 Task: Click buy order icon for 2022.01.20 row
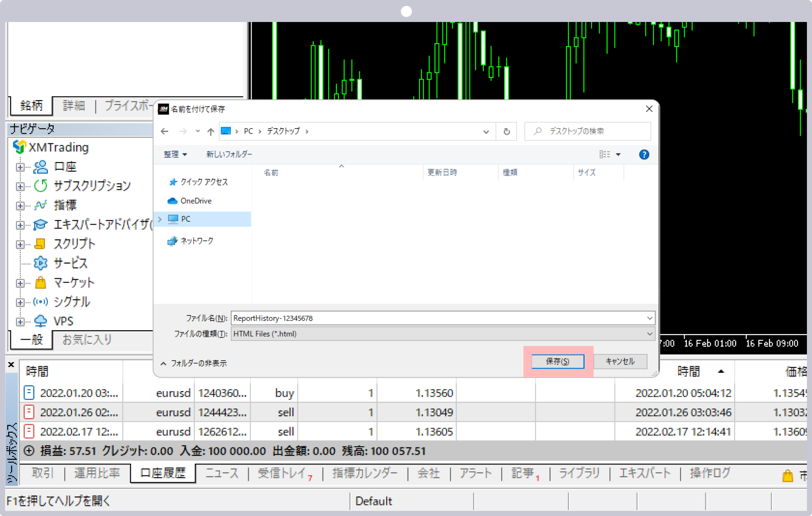click(29, 392)
